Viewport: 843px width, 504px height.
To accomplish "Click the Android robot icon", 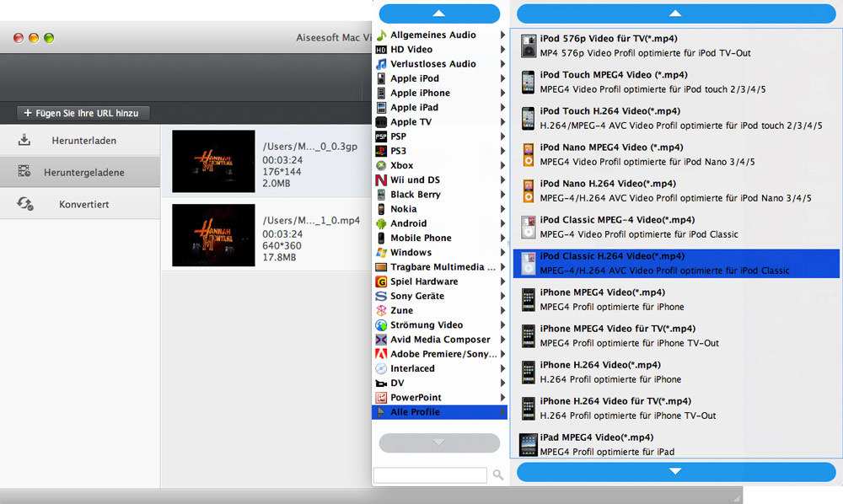I will pyautogui.click(x=381, y=223).
